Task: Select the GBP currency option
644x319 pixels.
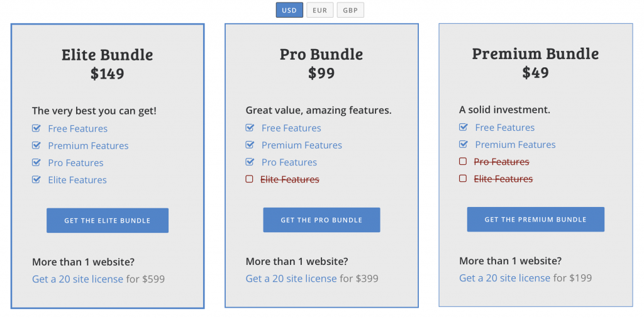Action: coord(350,10)
